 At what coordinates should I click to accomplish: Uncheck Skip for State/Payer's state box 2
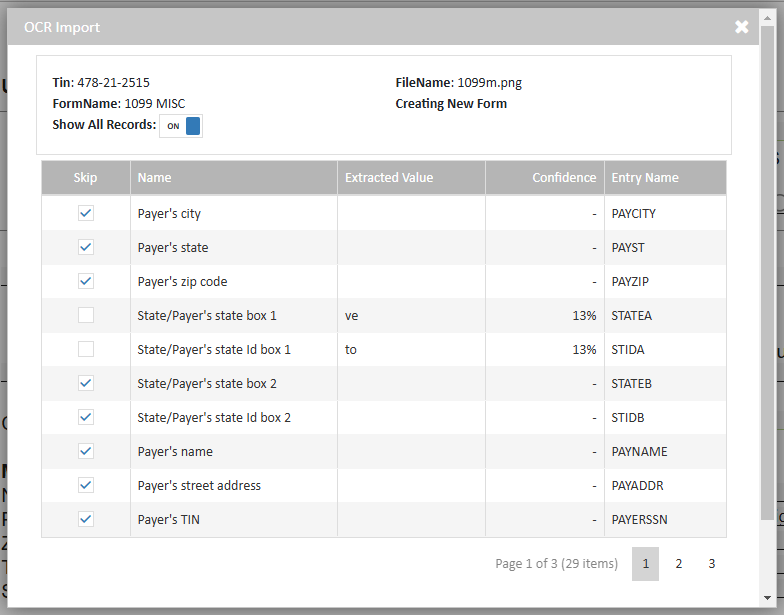pos(86,383)
